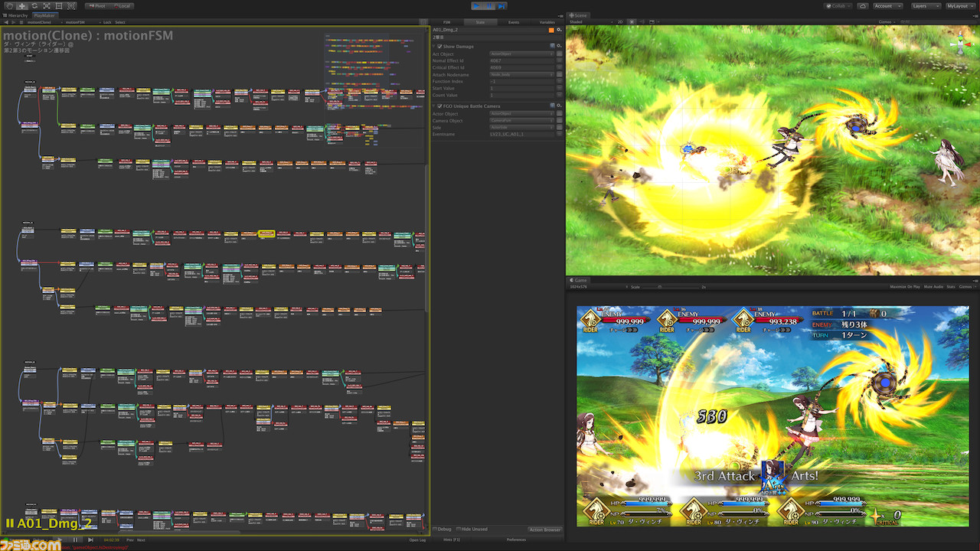Collapse the Show Damage action

click(433, 47)
